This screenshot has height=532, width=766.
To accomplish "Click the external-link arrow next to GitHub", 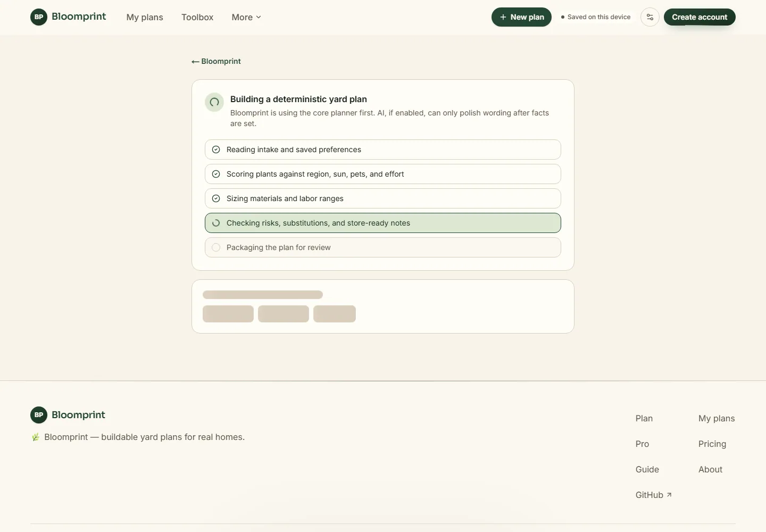I will pos(669,495).
